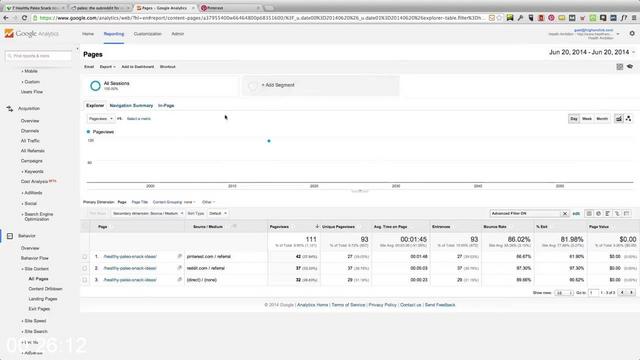Open the Show rows dropdown
The width and height of the screenshot is (640, 360).
pyautogui.click(x=564, y=293)
